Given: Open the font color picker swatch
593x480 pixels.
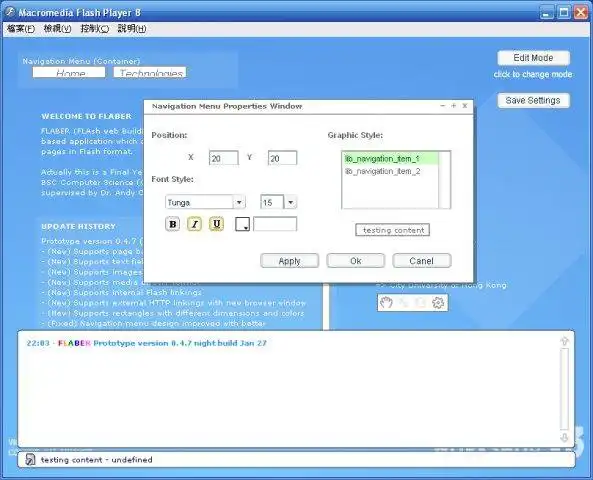Looking at the screenshot, I should tap(242, 224).
